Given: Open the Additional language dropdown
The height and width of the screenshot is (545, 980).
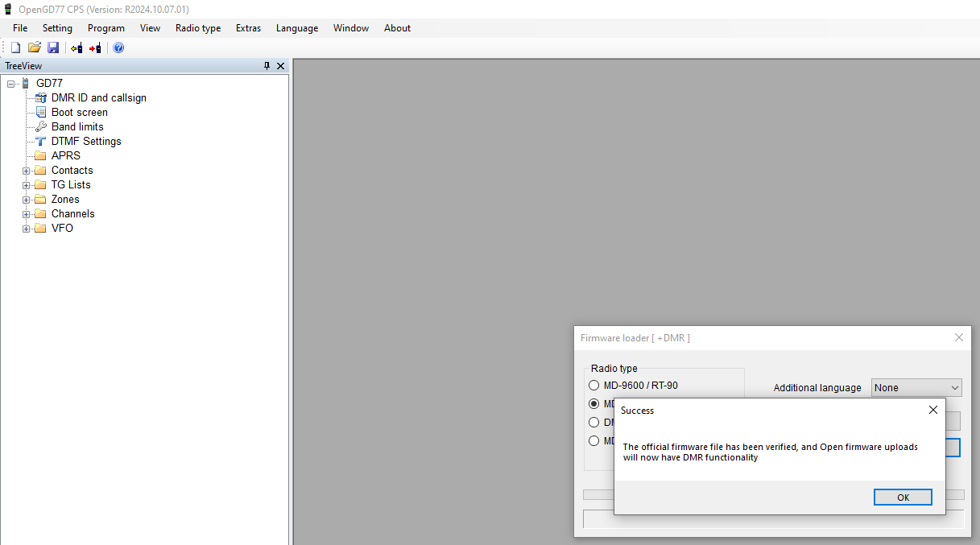Looking at the screenshot, I should [916, 388].
